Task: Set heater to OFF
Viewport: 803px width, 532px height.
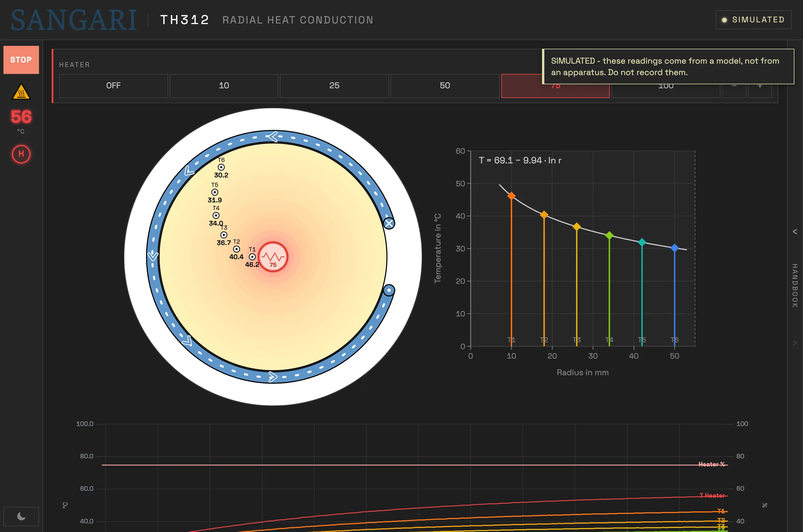Action: (x=113, y=86)
